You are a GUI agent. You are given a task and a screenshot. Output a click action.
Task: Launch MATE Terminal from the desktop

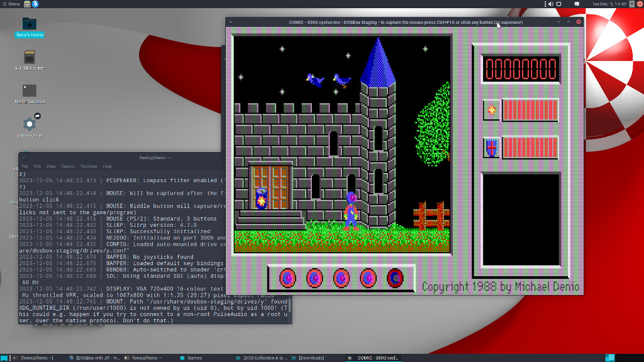tap(30, 94)
